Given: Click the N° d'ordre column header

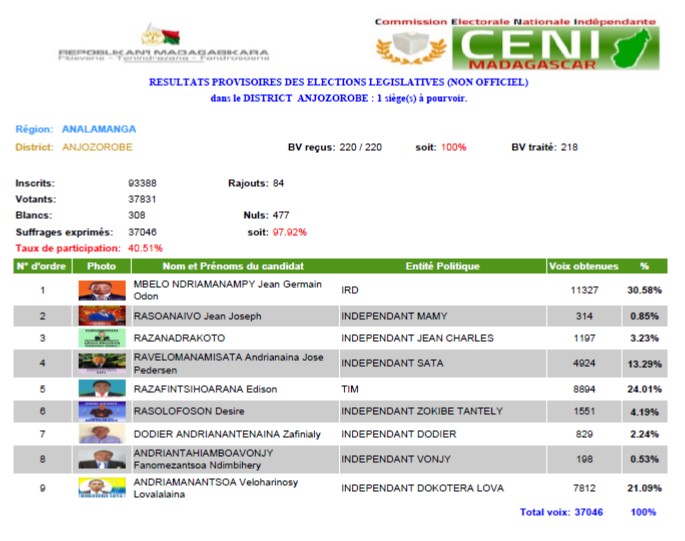Looking at the screenshot, I should tap(42, 266).
